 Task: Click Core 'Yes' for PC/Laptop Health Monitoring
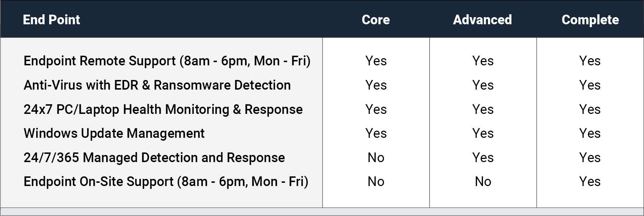tap(376, 109)
